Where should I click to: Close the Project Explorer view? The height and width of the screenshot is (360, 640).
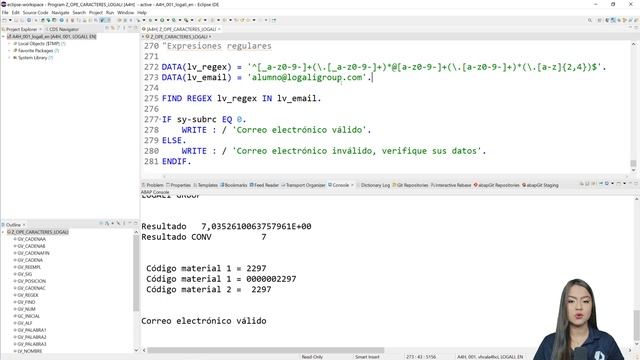[40, 29]
